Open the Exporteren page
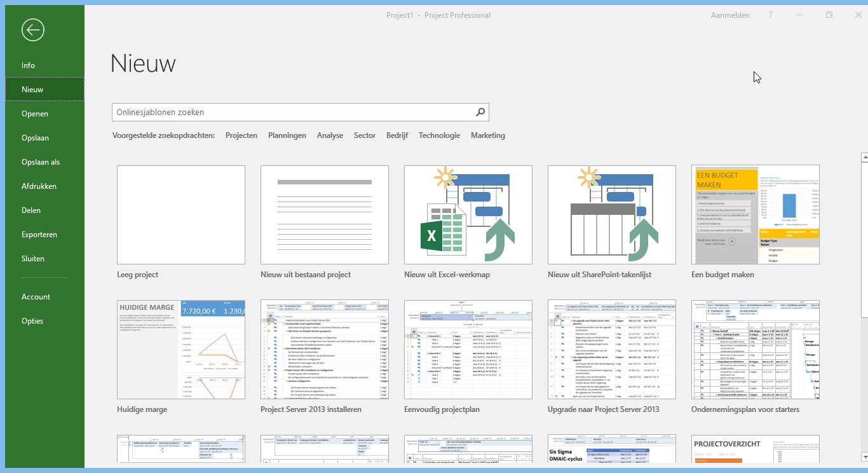 (x=44, y=235)
